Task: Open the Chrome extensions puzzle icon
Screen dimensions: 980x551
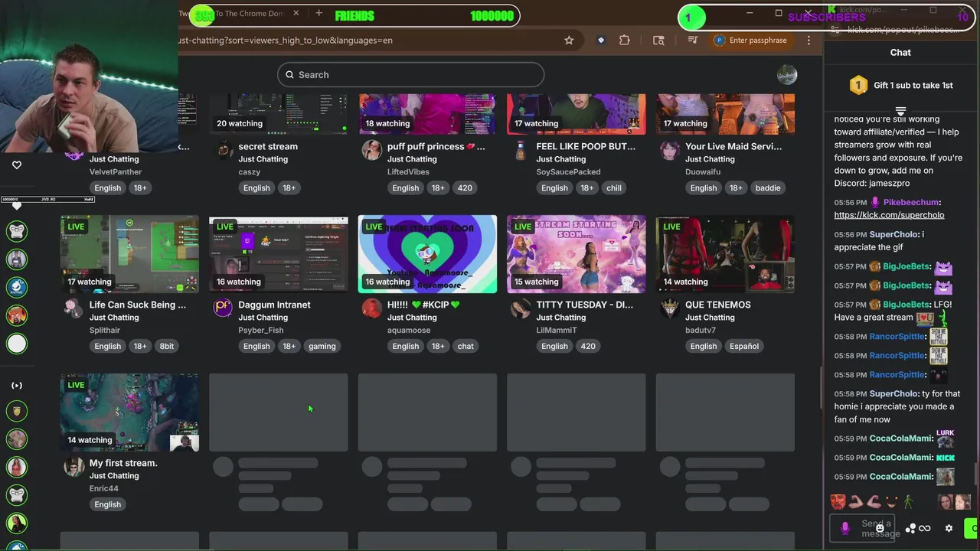Action: [625, 41]
